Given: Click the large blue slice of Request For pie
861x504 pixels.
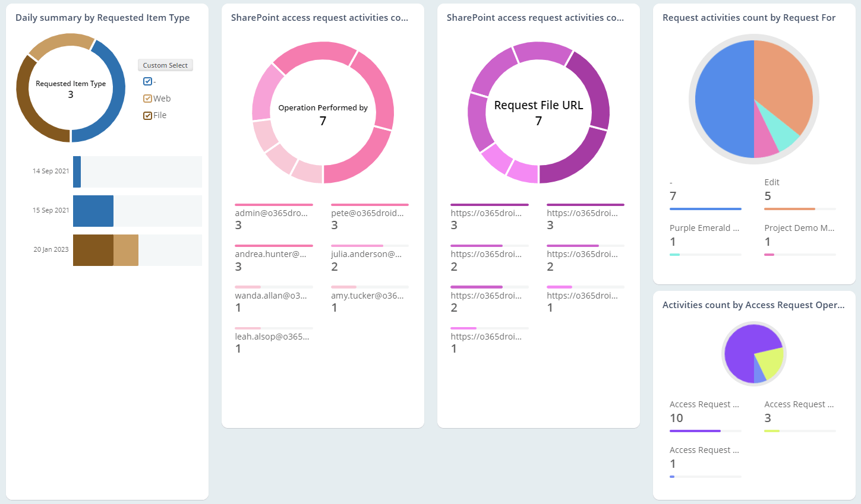Looking at the screenshot, I should [722, 98].
